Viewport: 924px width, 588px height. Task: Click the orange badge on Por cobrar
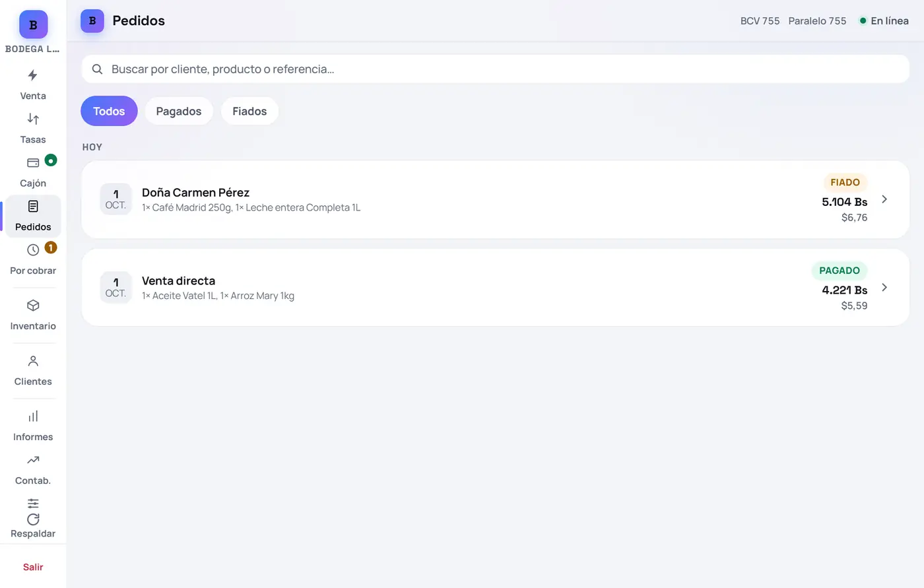pos(51,247)
